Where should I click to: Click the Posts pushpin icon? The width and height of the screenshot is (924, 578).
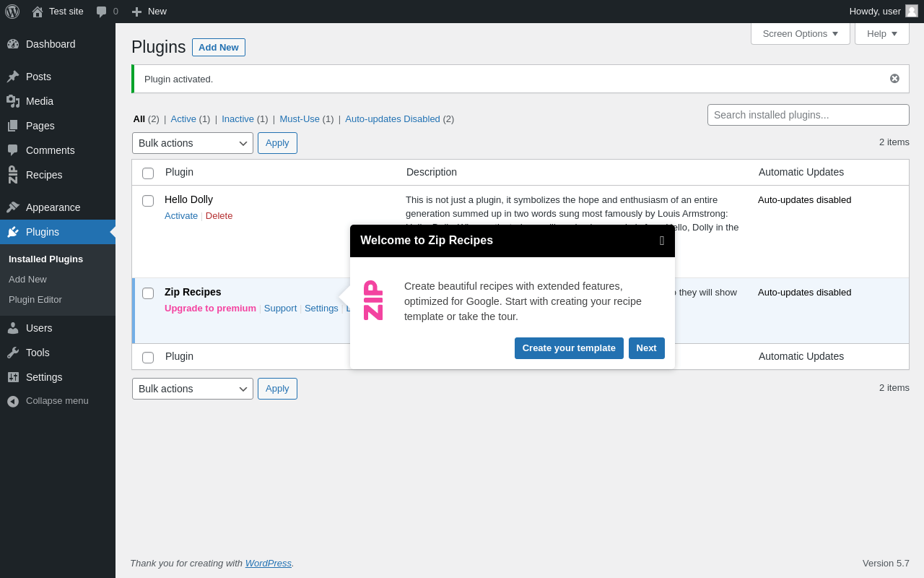[13, 77]
